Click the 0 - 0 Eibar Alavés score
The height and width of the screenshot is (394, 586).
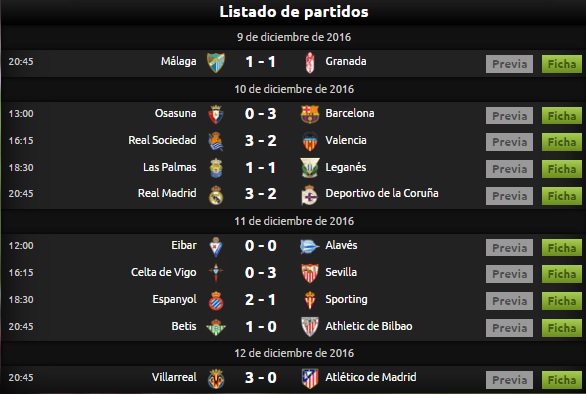260,246
